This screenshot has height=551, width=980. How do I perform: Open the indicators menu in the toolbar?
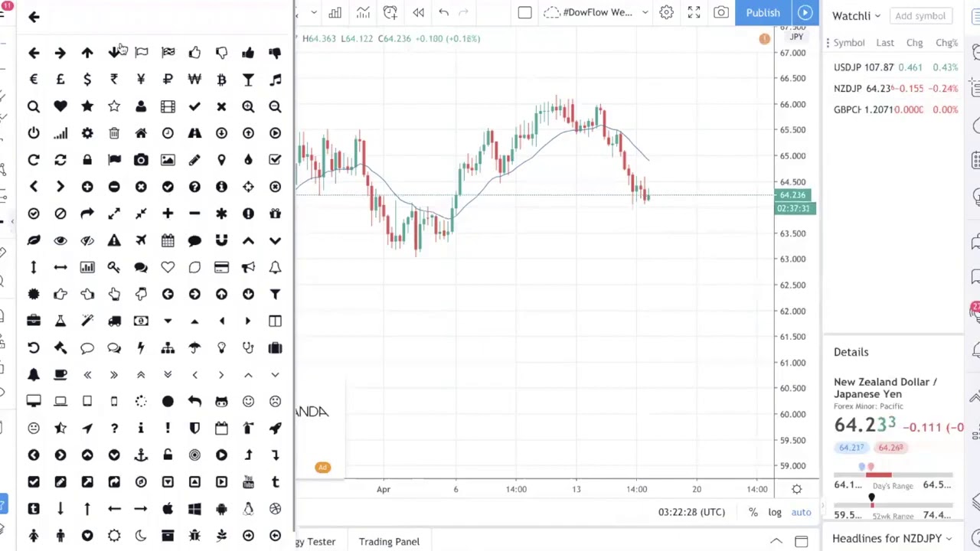[x=363, y=12]
